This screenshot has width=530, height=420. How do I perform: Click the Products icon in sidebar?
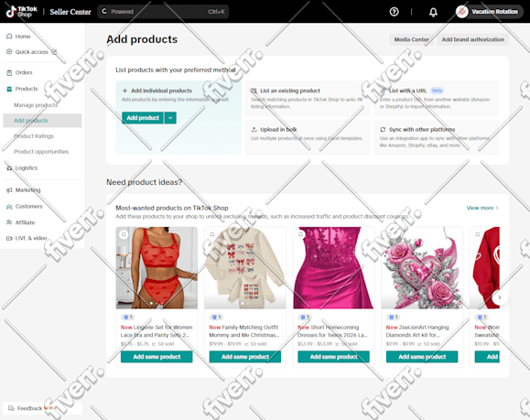[x=9, y=89]
